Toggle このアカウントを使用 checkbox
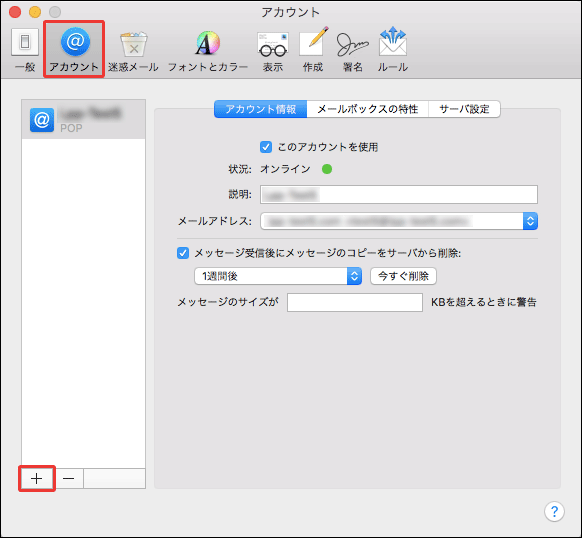This screenshot has height=538, width=582. [x=266, y=147]
